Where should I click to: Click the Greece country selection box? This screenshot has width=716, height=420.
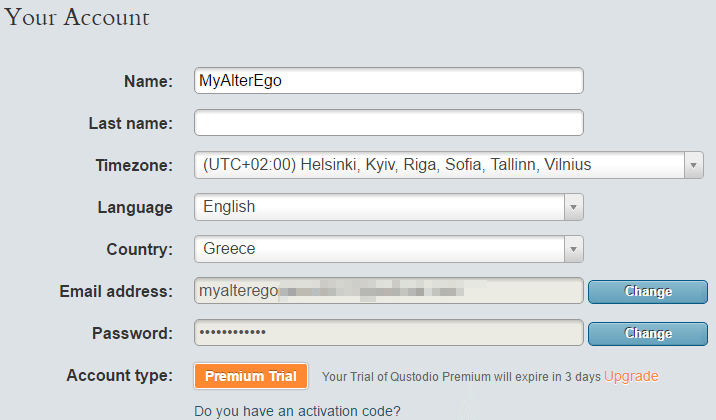(378, 249)
